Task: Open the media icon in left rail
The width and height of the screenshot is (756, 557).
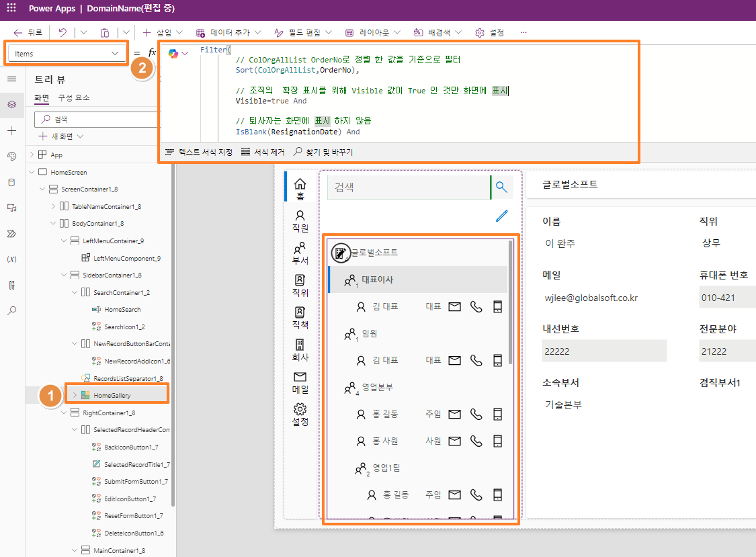Action: pos(12,208)
